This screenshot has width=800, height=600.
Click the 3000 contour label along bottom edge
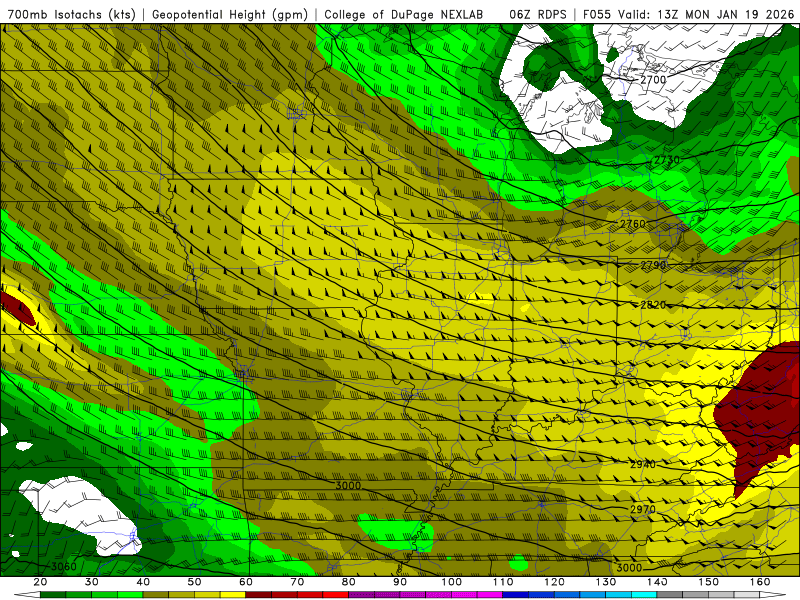(629, 568)
